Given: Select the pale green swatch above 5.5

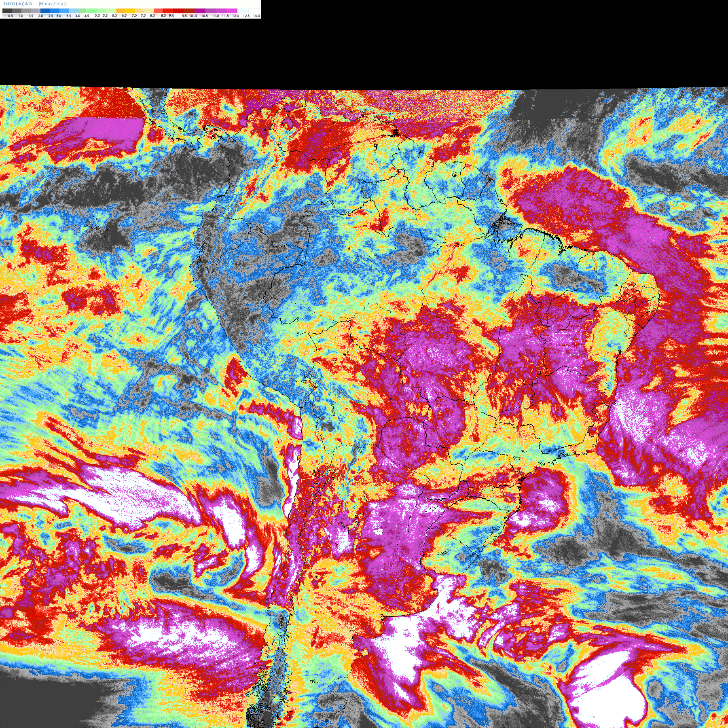Looking at the screenshot, I should click(x=101, y=11).
